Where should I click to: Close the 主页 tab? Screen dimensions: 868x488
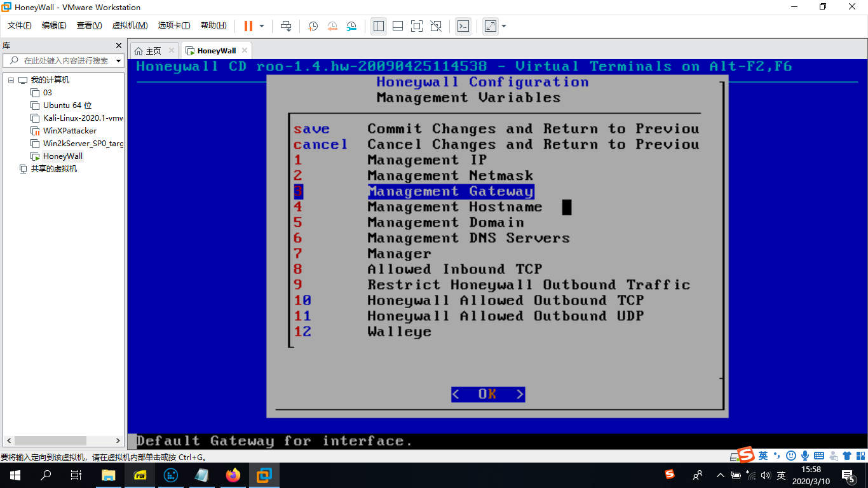coord(172,50)
